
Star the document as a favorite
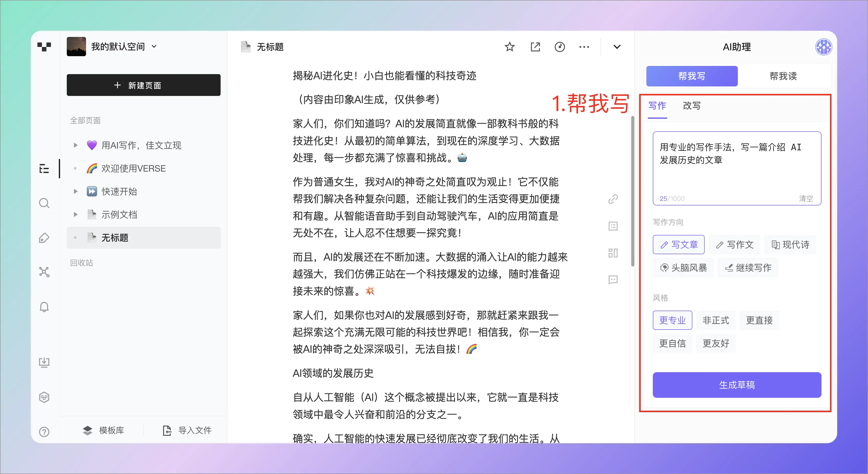[x=510, y=47]
